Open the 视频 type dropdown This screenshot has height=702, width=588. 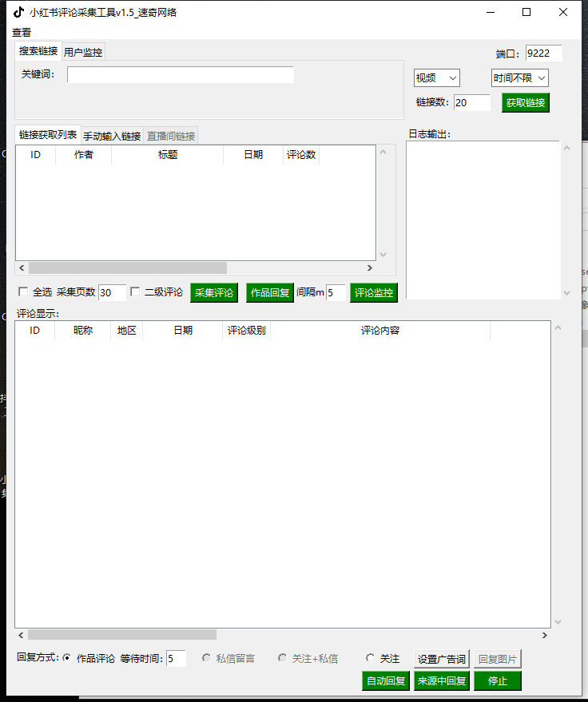[x=436, y=78]
